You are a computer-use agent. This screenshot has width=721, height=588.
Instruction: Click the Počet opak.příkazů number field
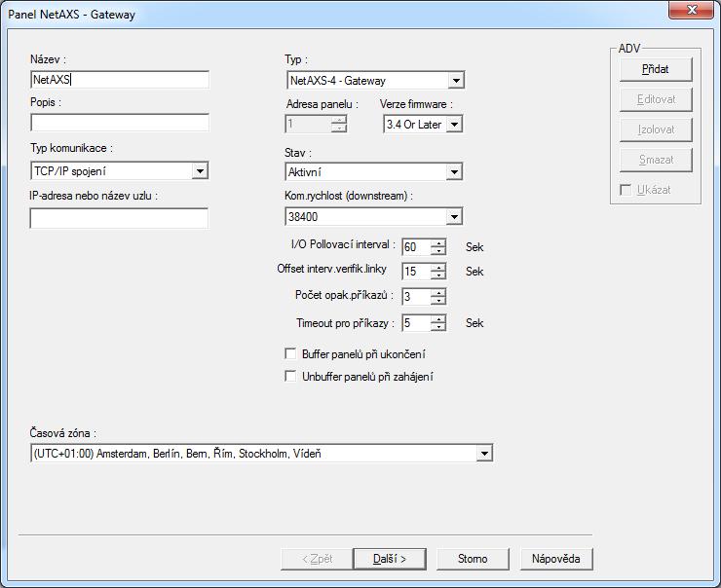tap(416, 297)
